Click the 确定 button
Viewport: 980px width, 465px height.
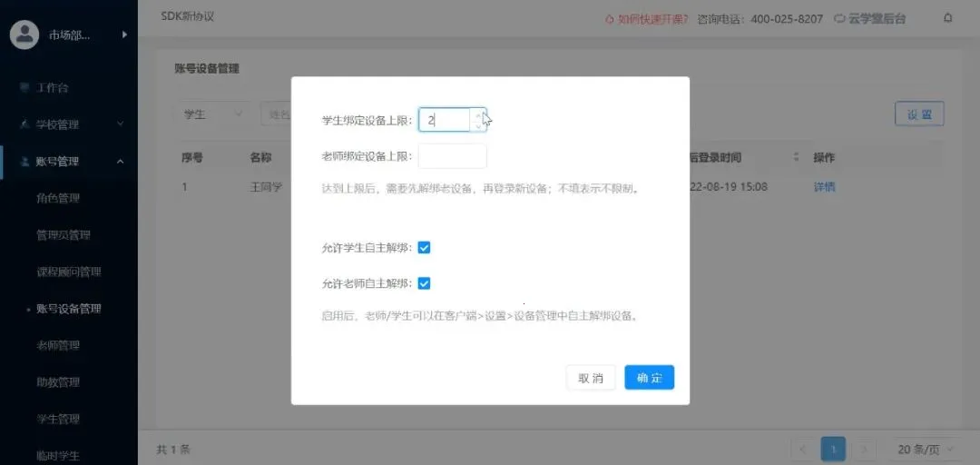[x=649, y=378]
